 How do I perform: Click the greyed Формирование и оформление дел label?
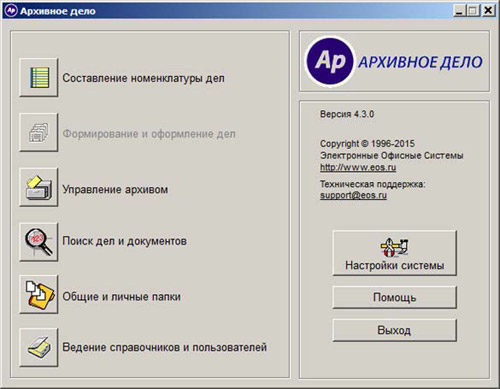(x=149, y=134)
